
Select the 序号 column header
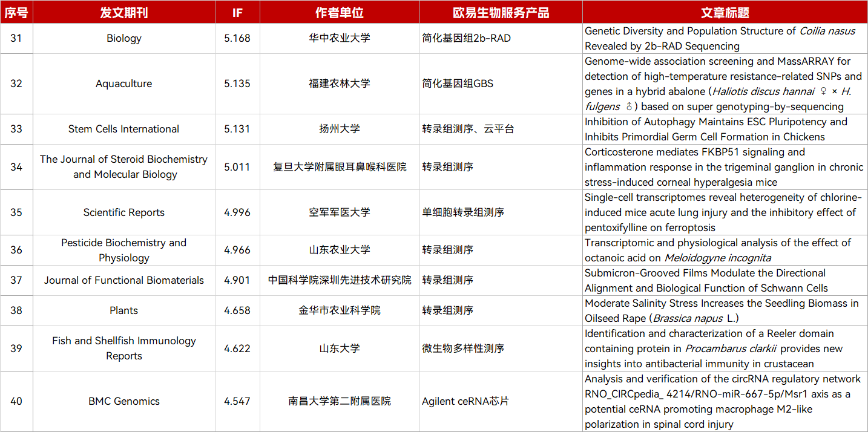[16, 12]
